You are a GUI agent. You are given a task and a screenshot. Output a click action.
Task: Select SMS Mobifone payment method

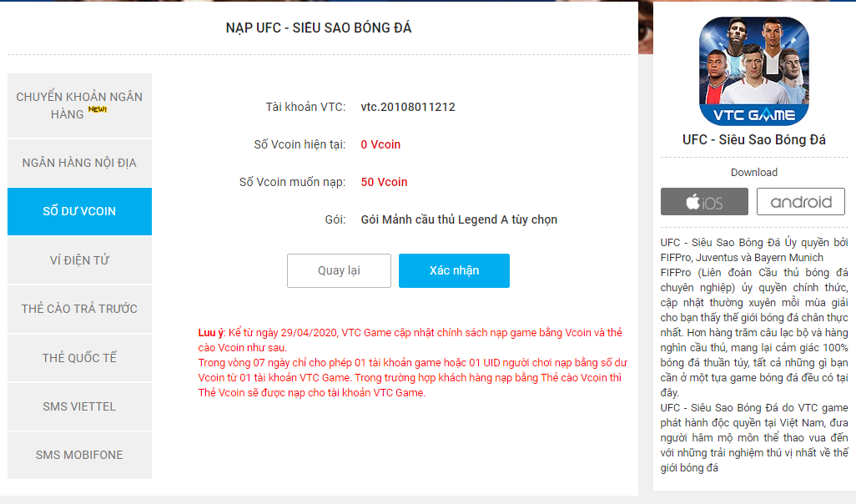(x=80, y=455)
